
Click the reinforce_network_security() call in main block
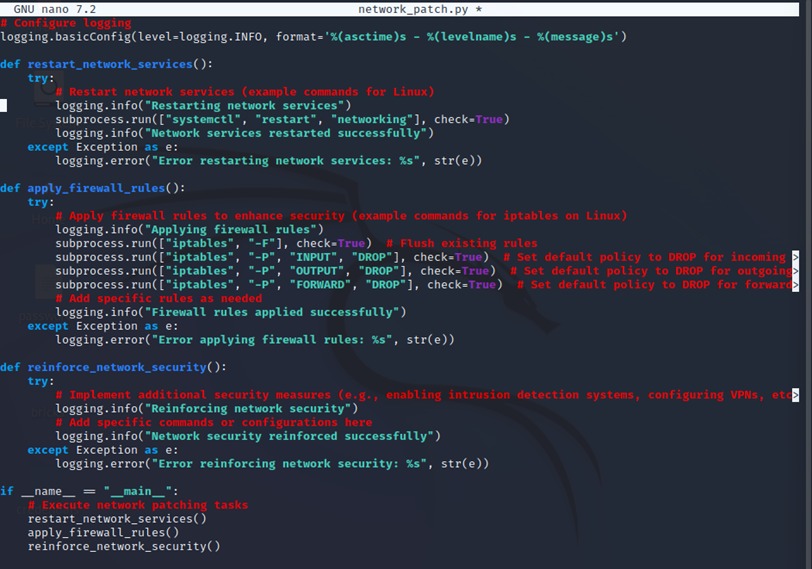[124, 546]
